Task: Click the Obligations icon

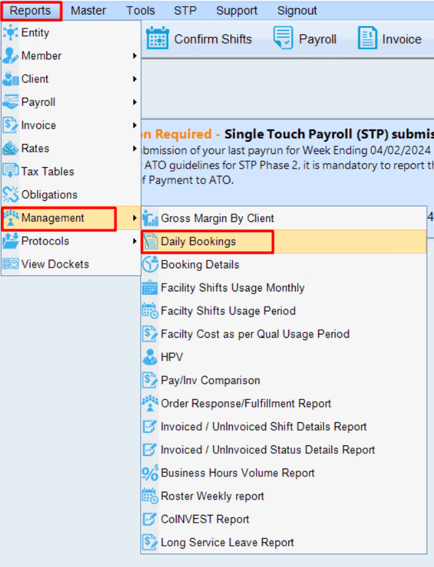Action: click(10, 194)
